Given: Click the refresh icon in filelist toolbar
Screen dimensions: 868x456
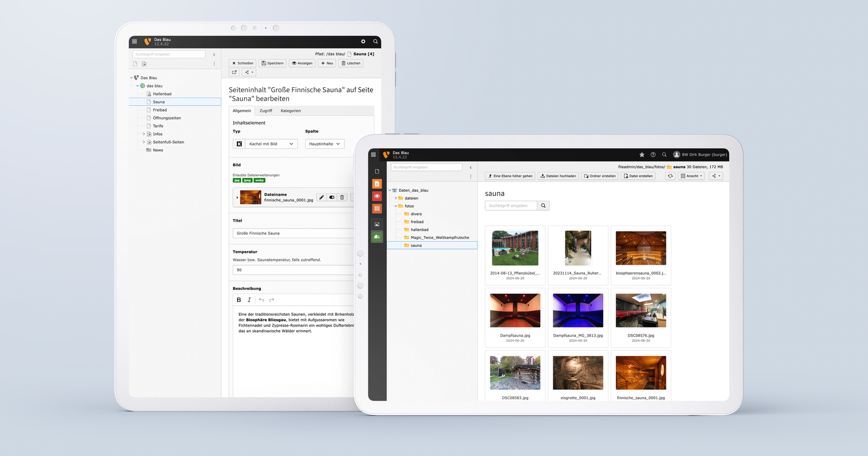Looking at the screenshot, I should click(670, 176).
